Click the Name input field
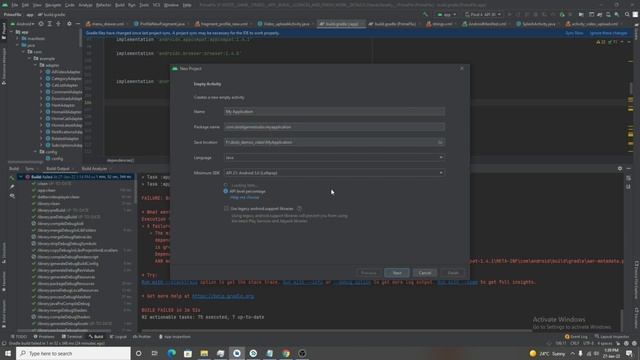The image size is (640, 360). pyautogui.click(x=334, y=111)
